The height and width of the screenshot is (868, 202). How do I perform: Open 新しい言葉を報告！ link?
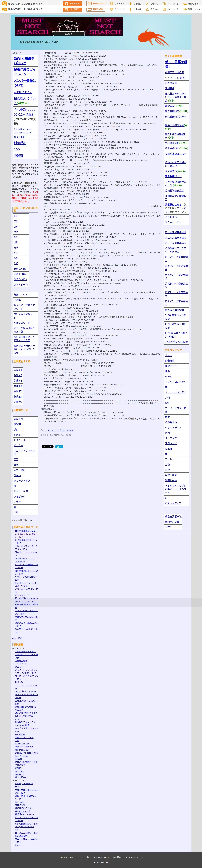(176, 64)
